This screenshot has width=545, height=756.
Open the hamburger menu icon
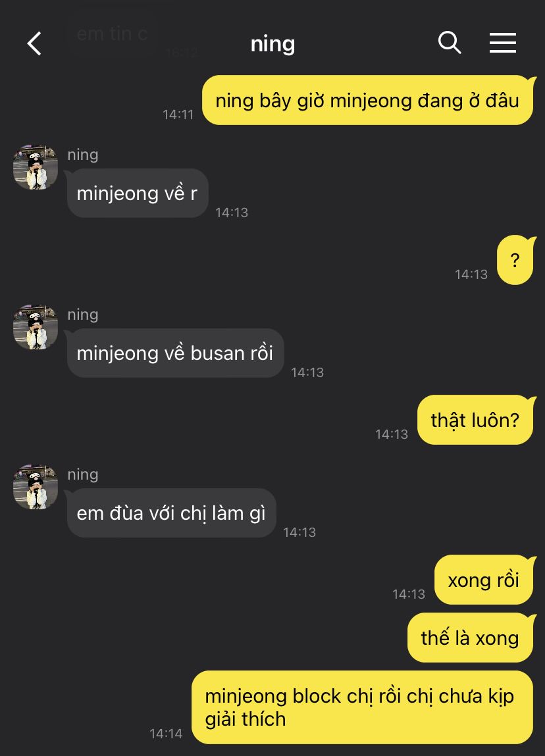coord(503,43)
